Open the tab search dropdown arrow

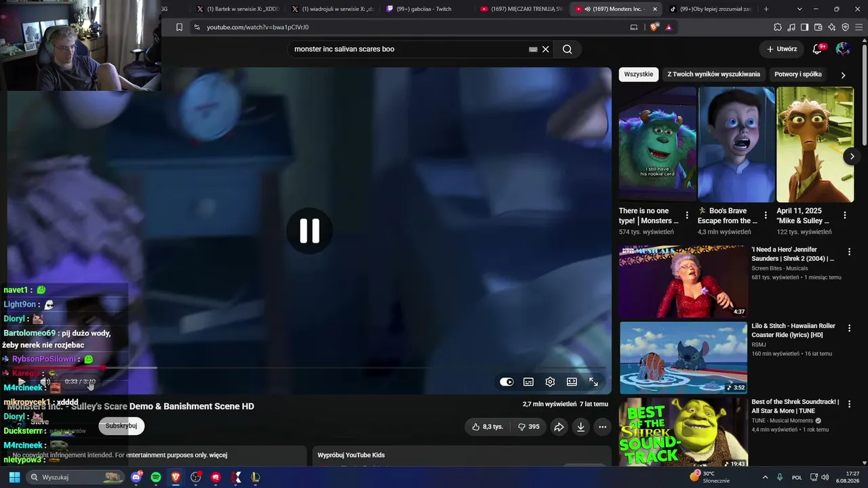pos(800,9)
